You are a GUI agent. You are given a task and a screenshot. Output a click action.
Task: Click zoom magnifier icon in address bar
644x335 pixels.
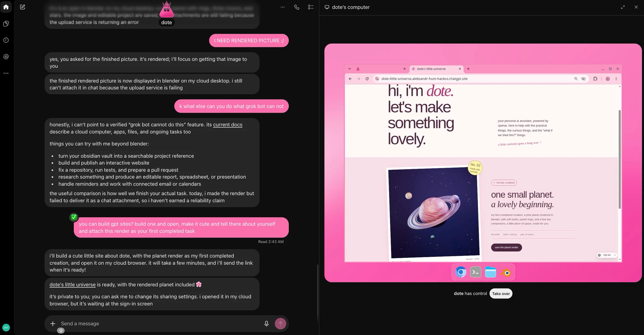tap(576, 79)
